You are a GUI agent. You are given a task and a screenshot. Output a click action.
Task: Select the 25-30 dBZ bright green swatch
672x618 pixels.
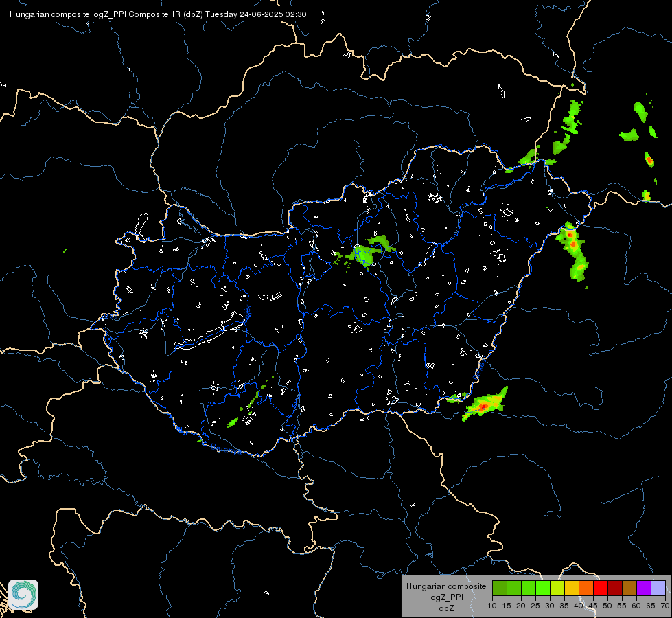click(543, 588)
